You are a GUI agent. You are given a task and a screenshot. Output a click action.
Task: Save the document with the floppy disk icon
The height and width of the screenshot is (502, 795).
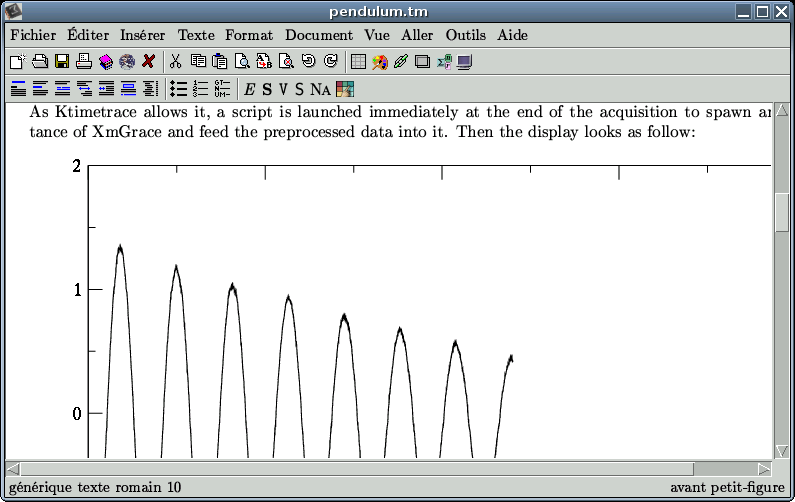[61, 62]
